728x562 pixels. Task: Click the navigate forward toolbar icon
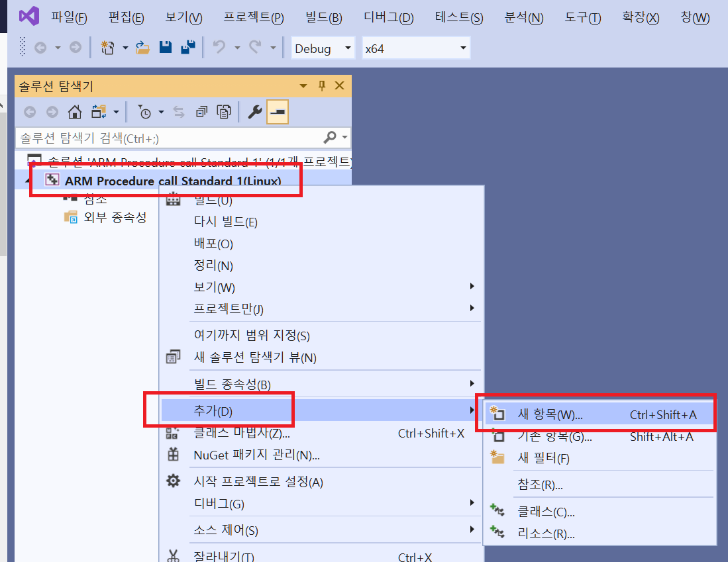point(76,48)
